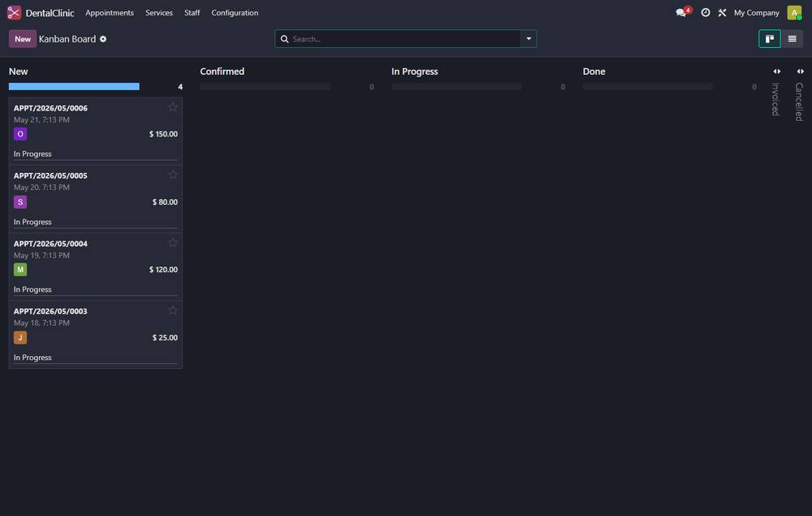
Task: Open the activities clock icon
Action: tap(706, 12)
